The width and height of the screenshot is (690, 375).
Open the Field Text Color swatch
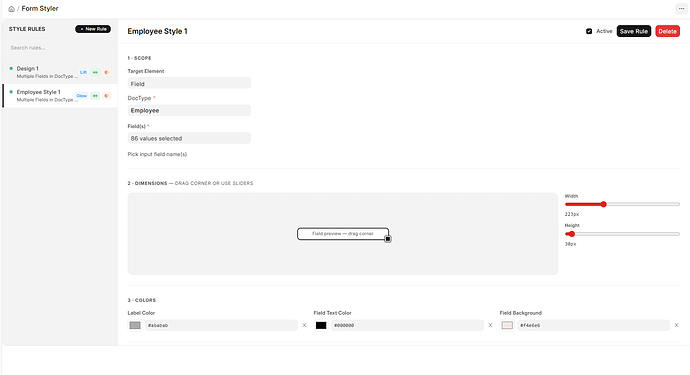[321, 325]
